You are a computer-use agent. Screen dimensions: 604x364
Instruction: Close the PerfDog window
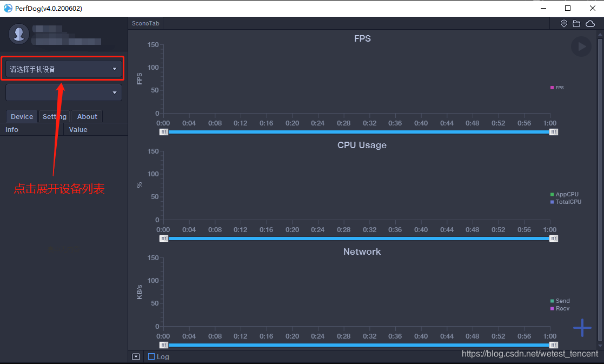(593, 8)
